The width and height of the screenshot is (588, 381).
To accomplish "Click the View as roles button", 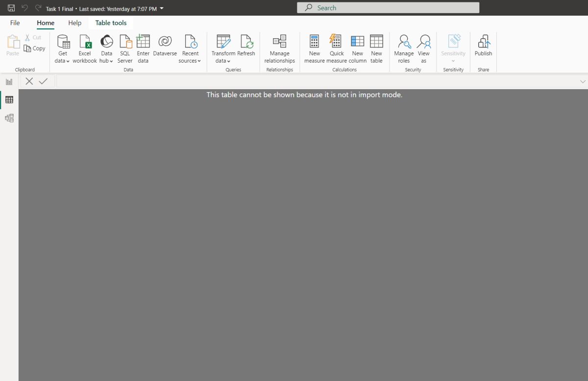I will 424,49.
